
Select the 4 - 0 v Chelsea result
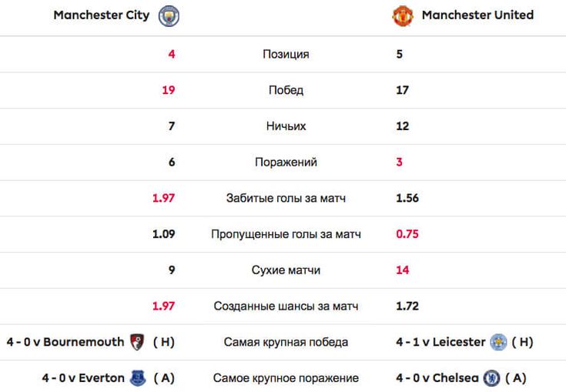(437, 378)
